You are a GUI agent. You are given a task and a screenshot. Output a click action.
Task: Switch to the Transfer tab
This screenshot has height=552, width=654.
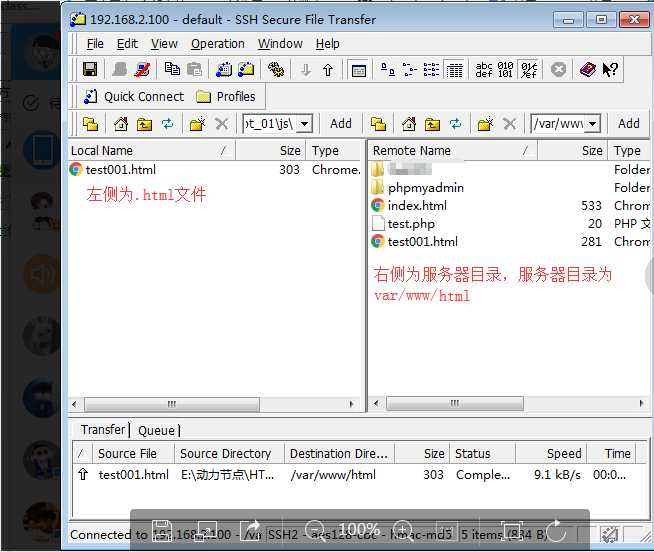pos(103,429)
